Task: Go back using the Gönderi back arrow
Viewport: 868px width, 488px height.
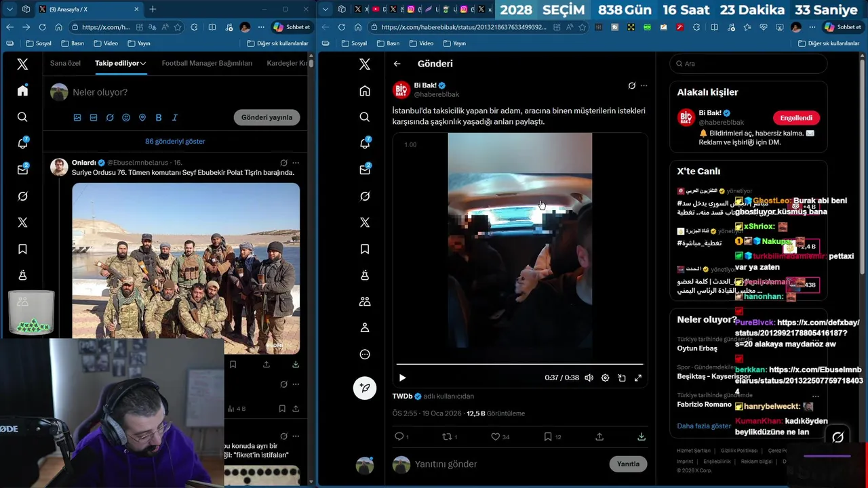Action: [x=397, y=64]
